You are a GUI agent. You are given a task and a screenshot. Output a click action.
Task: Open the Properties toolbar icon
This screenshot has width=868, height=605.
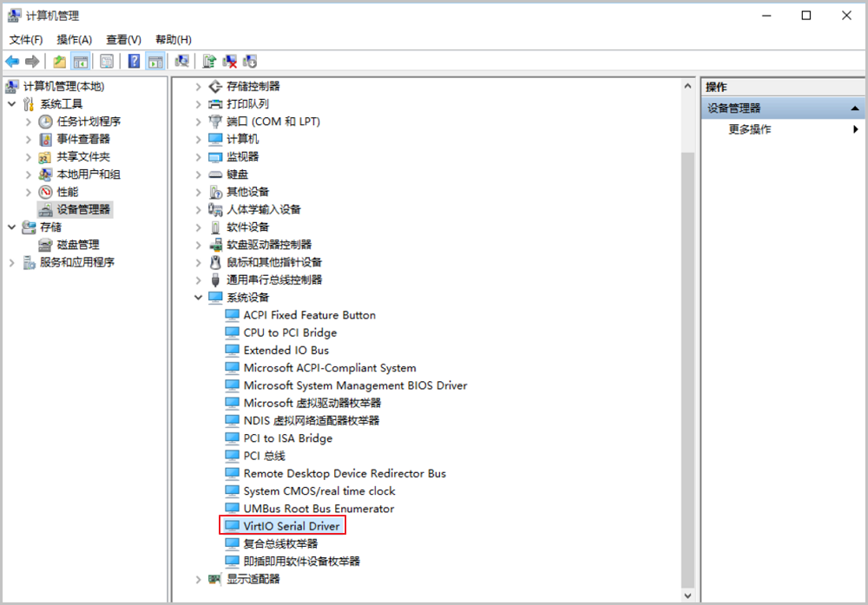107,62
